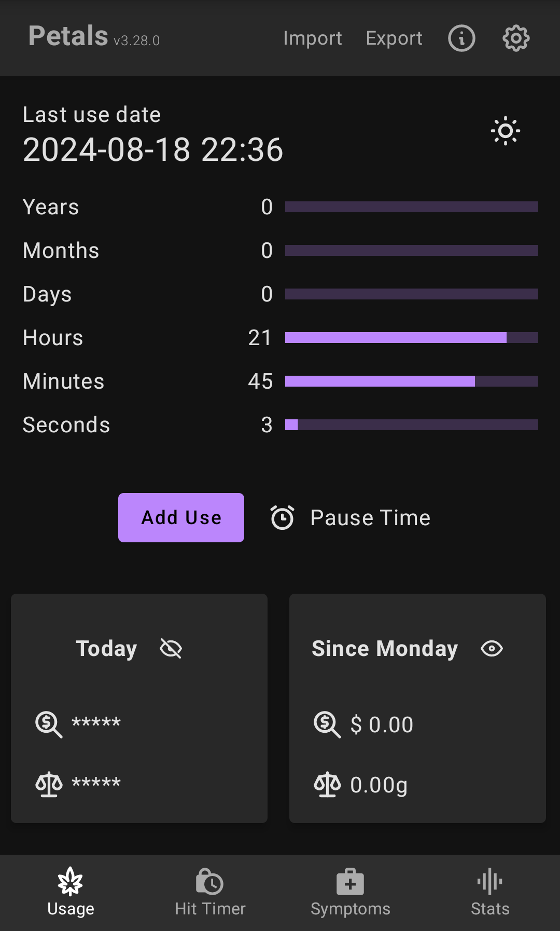Toggle light mode with sun icon
Viewport: 560px width, 931px height.
(x=506, y=131)
